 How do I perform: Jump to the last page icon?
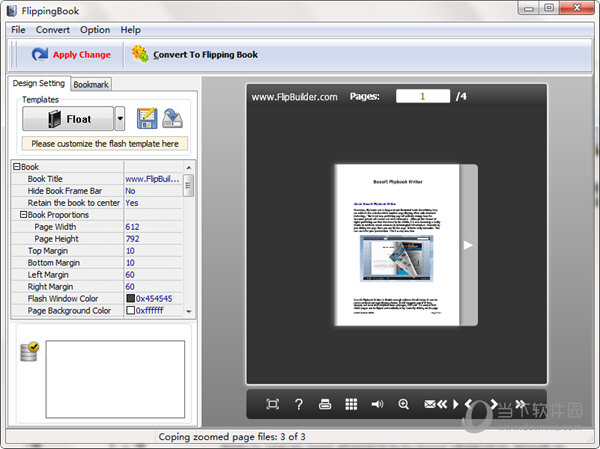(520, 404)
